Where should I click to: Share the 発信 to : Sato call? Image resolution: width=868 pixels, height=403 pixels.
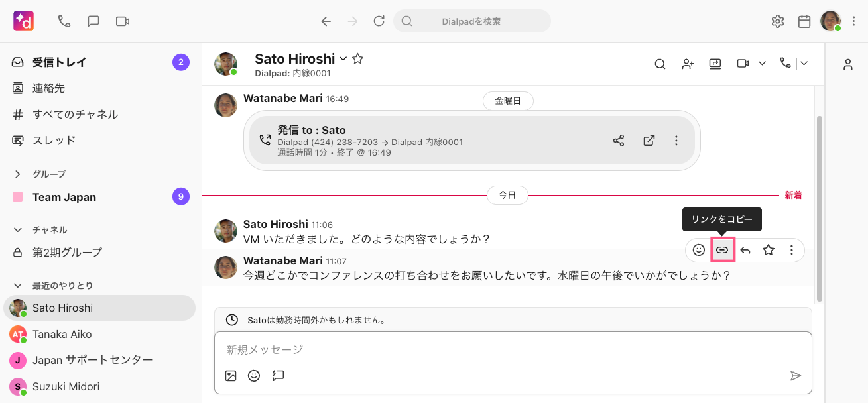[x=619, y=141]
